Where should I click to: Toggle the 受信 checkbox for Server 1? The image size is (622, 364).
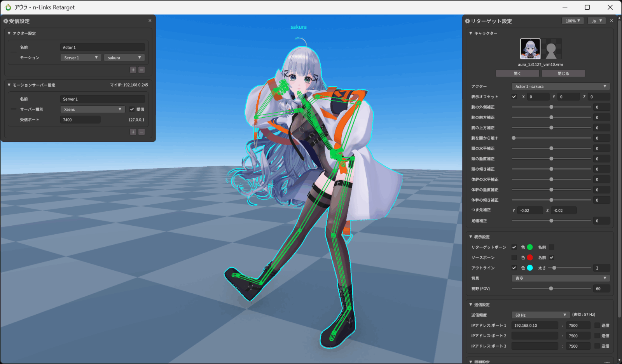coord(132,109)
